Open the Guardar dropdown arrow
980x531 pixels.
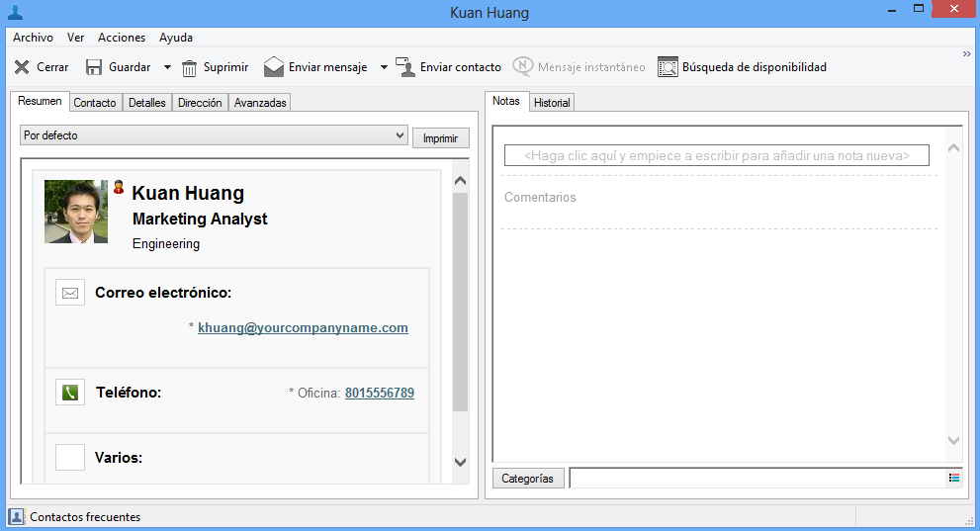167,67
